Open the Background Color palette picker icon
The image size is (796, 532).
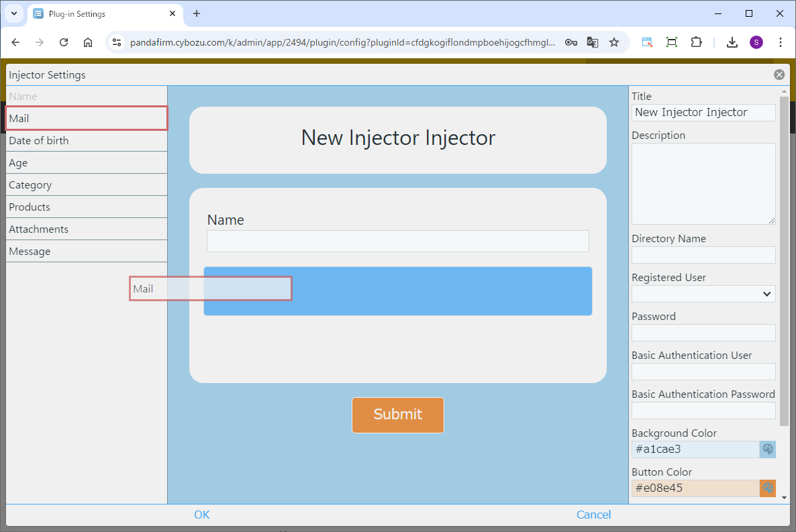coord(768,449)
